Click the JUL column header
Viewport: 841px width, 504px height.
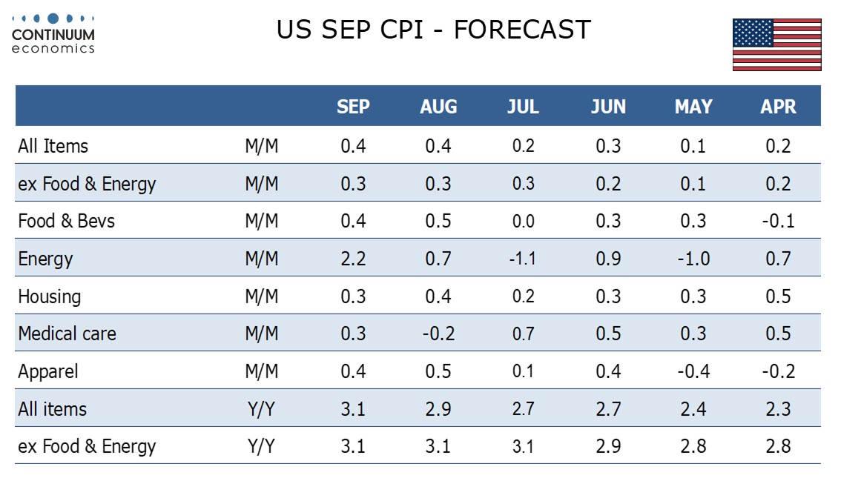coord(523,107)
